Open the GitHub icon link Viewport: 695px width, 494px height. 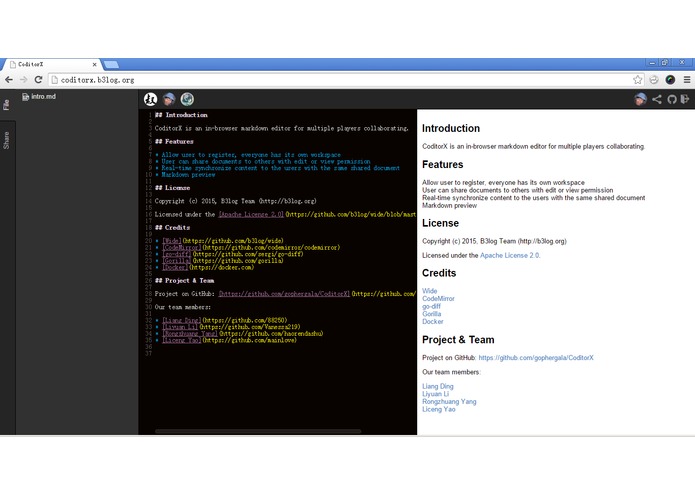[672, 99]
